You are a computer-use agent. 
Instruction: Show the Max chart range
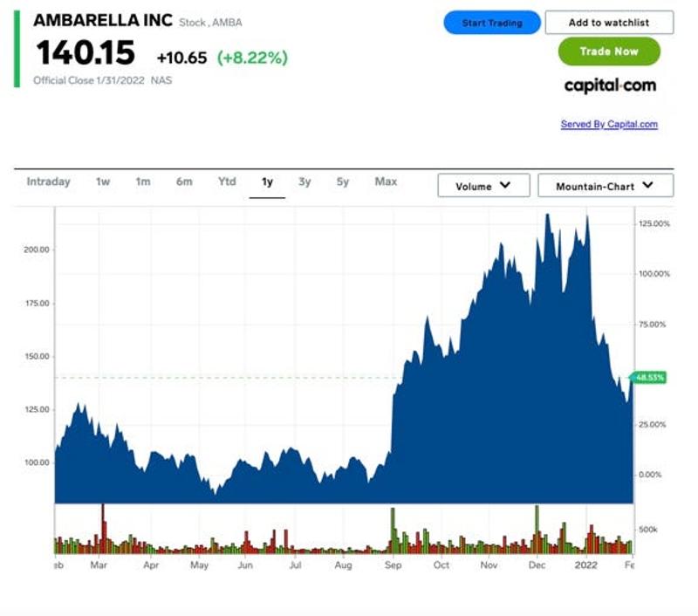click(386, 181)
